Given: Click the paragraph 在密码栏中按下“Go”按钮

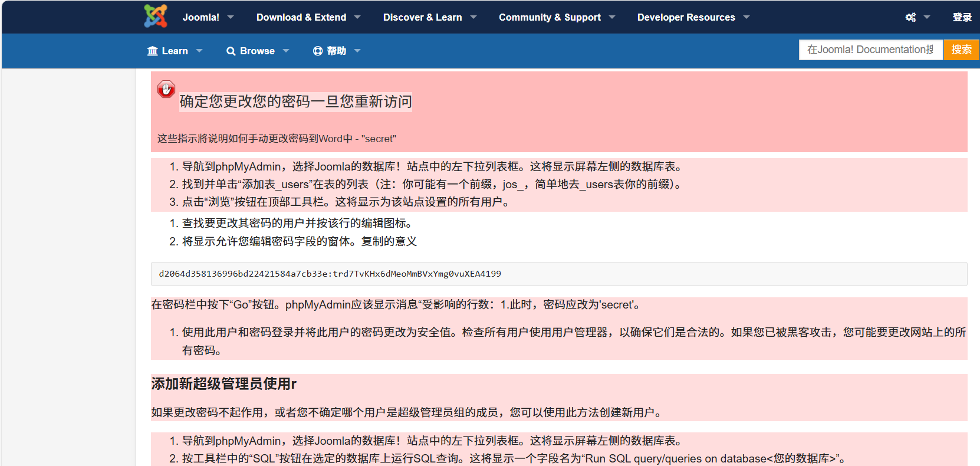Looking at the screenshot, I should (x=397, y=304).
